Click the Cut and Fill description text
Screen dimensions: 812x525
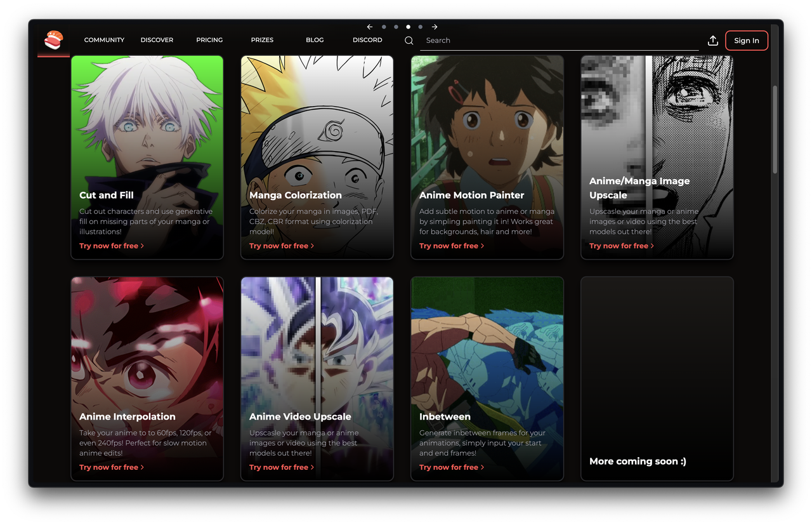coord(146,222)
